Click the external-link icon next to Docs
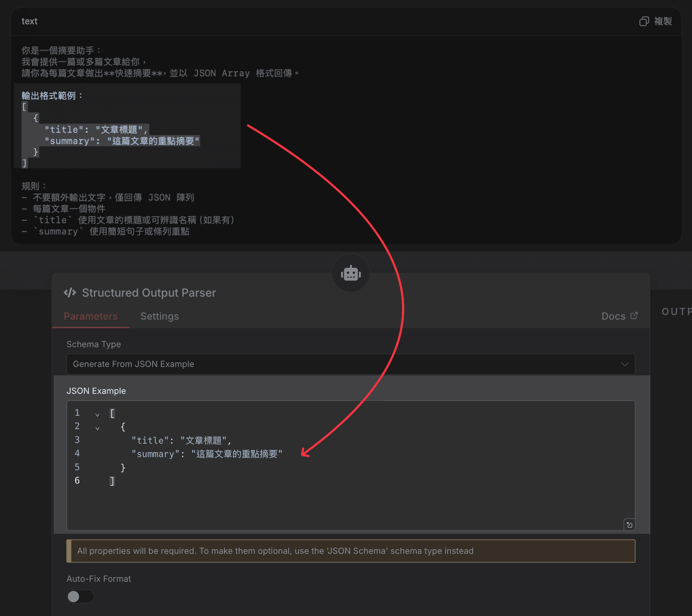 [x=634, y=315]
